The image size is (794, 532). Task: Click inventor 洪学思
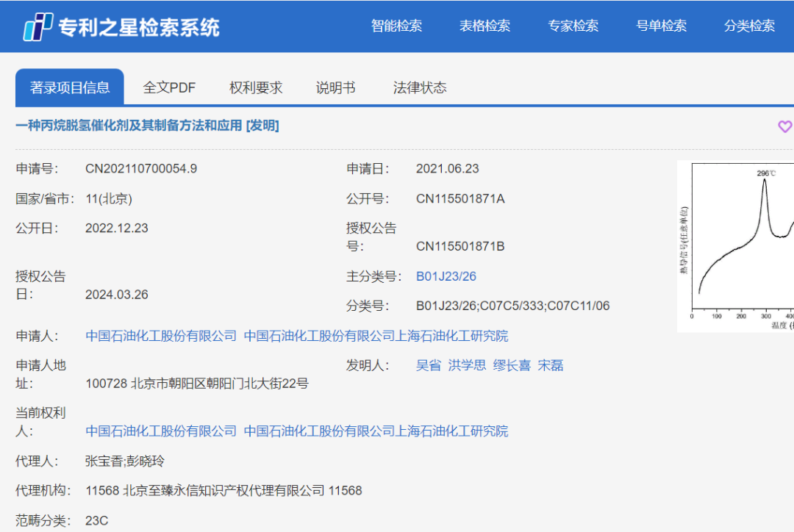(467, 365)
